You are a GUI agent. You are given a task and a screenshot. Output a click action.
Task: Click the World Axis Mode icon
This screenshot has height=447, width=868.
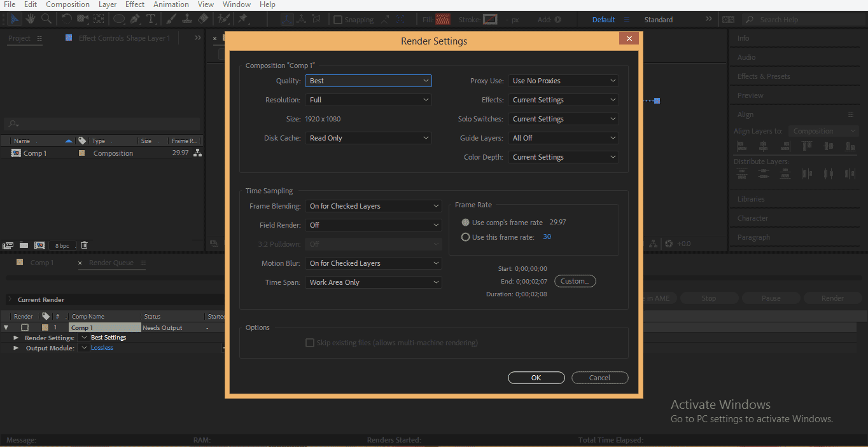[x=302, y=19]
